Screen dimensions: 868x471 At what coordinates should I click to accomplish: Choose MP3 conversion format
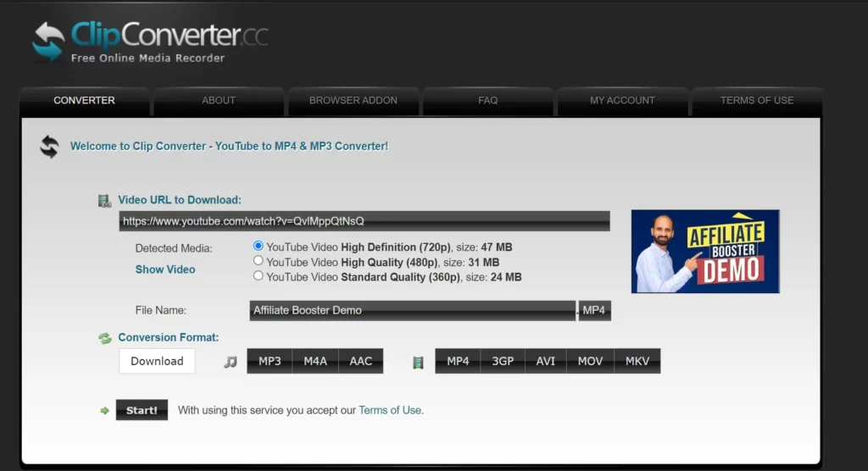pyautogui.click(x=270, y=361)
